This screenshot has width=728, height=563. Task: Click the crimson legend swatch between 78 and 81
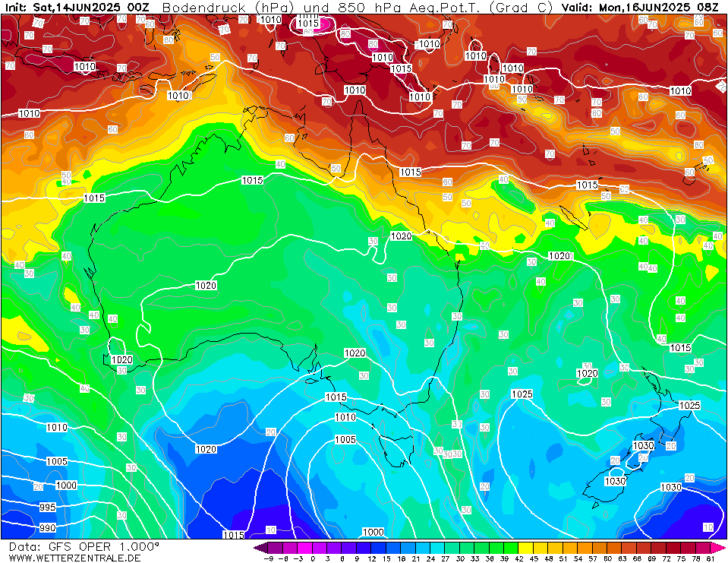pos(703,548)
